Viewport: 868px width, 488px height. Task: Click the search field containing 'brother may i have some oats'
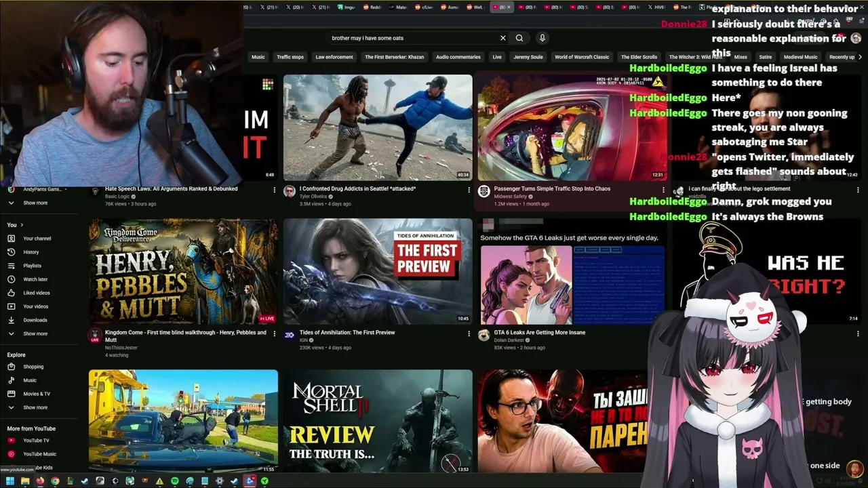(412, 38)
